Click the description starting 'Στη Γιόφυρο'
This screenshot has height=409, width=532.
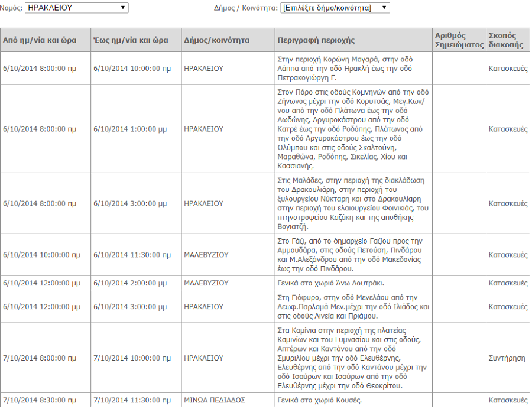pos(353,307)
